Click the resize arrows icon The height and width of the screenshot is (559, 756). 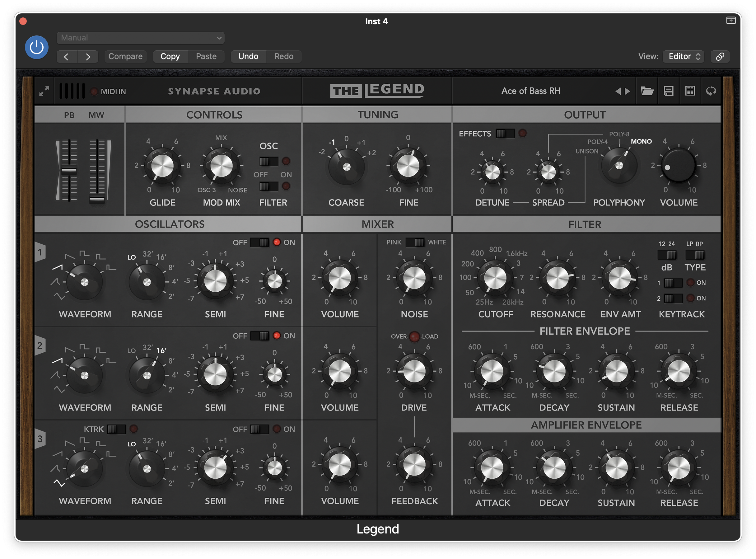pyautogui.click(x=44, y=91)
